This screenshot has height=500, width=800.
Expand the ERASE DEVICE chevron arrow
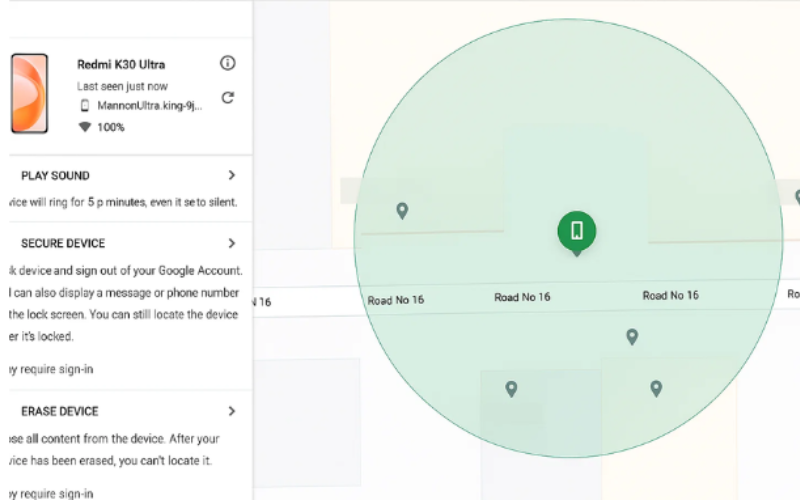click(231, 411)
